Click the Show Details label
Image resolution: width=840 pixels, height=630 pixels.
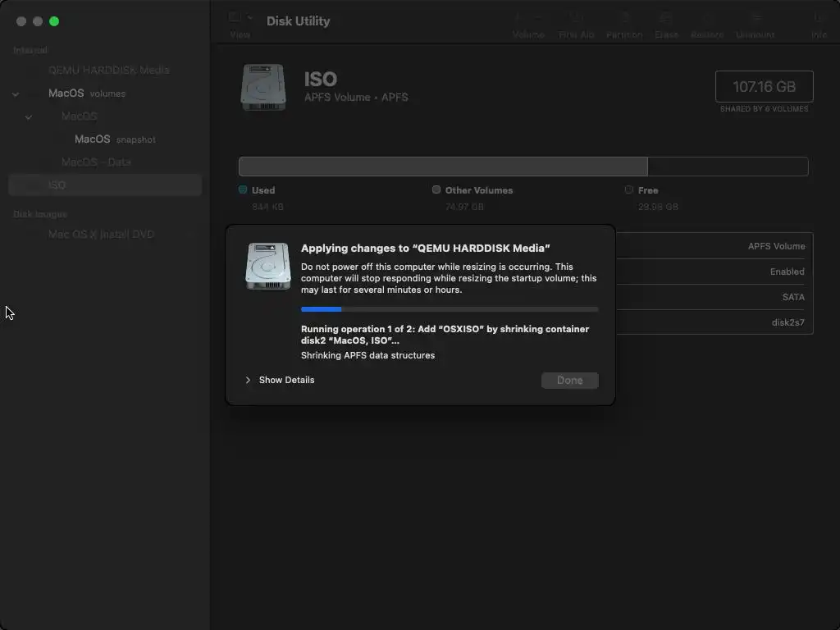point(286,380)
